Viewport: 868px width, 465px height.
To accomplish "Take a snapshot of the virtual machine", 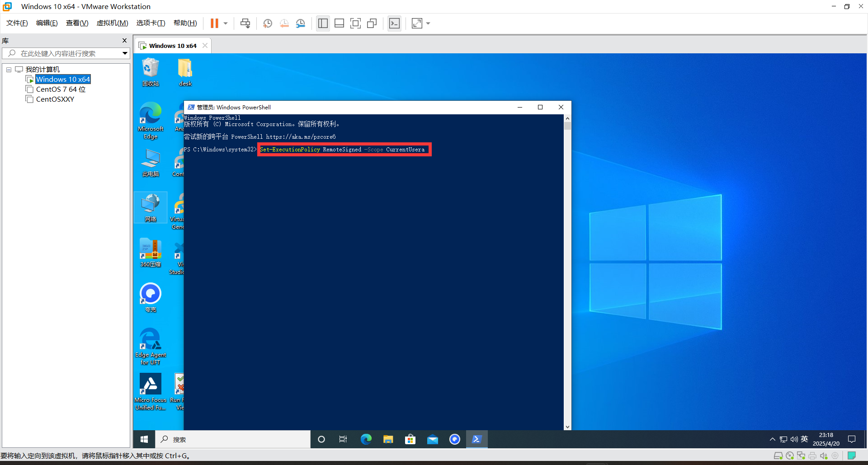I will point(268,23).
